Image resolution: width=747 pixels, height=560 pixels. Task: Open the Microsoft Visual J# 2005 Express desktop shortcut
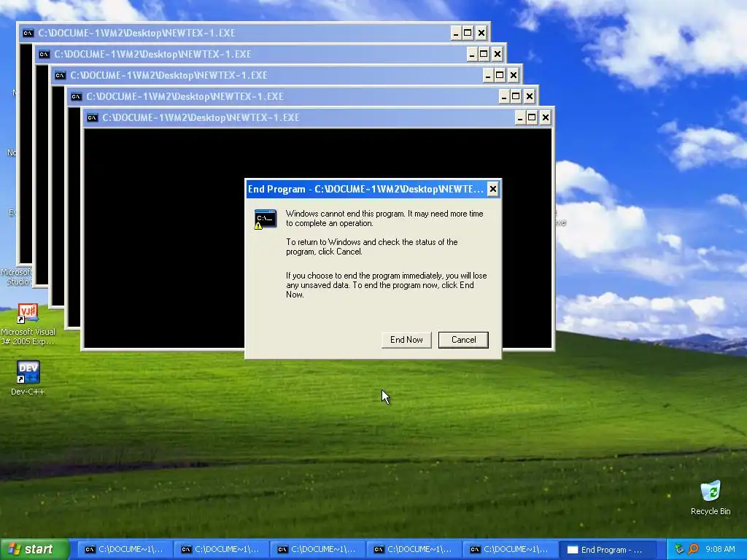click(x=28, y=324)
